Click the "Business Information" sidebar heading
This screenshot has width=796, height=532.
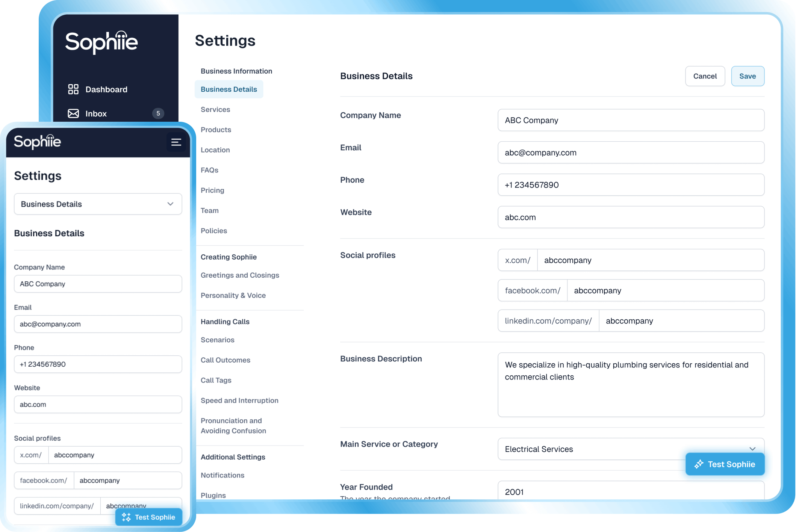pyautogui.click(x=236, y=71)
